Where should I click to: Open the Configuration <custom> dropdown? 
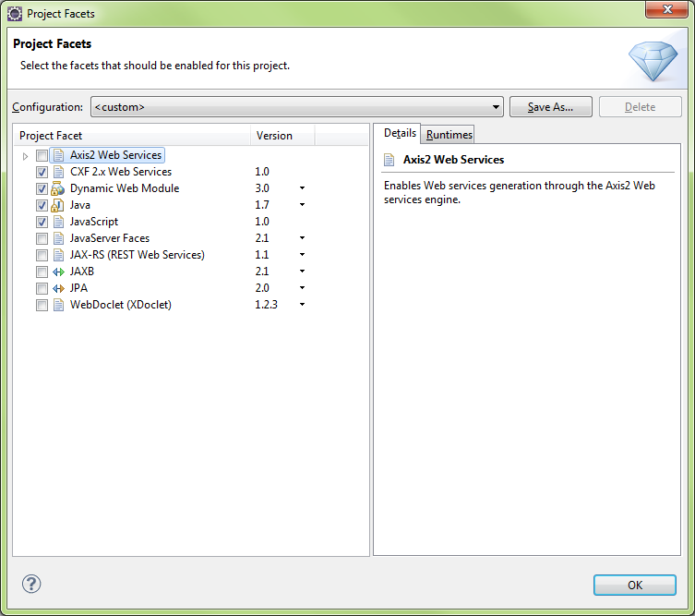(297, 107)
